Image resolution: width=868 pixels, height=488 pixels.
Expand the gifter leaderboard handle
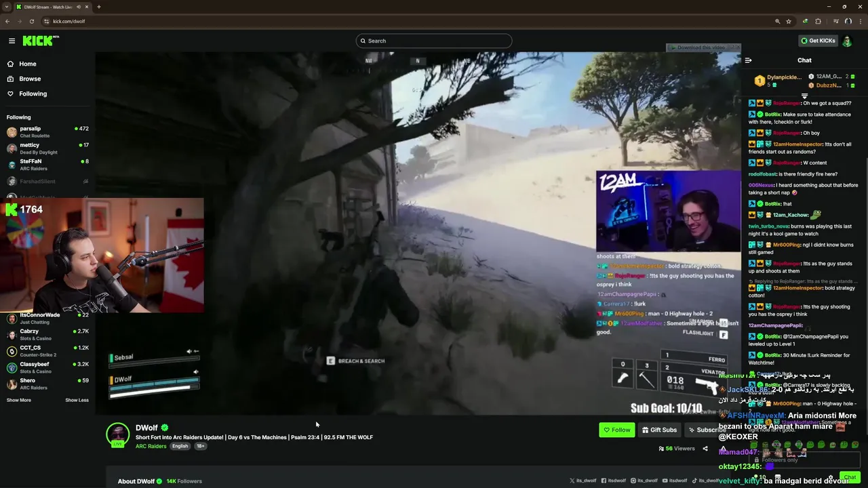(804, 96)
